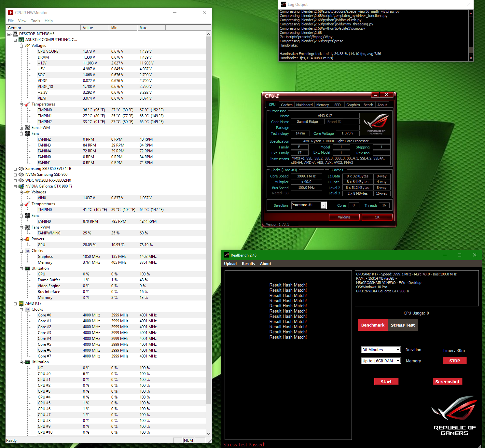Switch to the Memory tab in CPU-Z

click(x=323, y=105)
